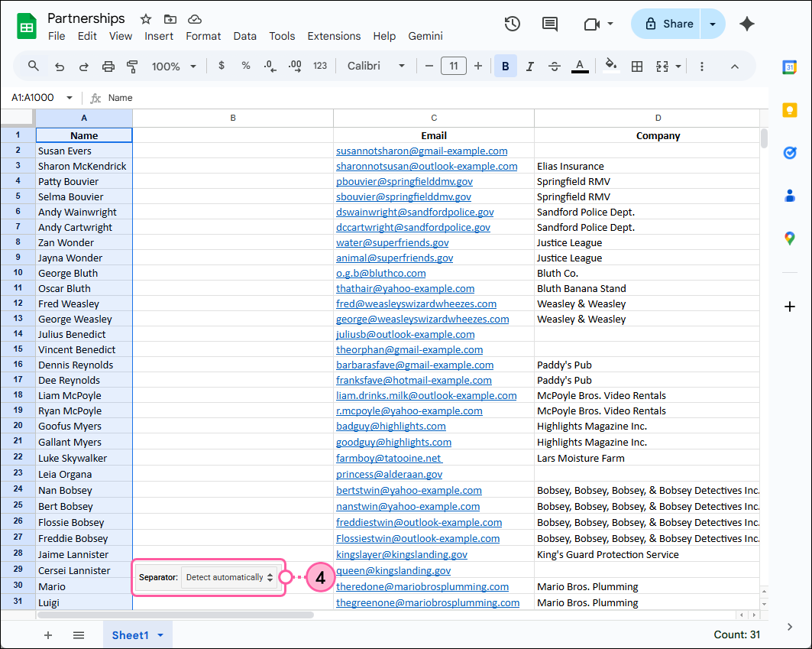Format selection as currency
Viewport: 812px width, 649px height.
pos(222,66)
